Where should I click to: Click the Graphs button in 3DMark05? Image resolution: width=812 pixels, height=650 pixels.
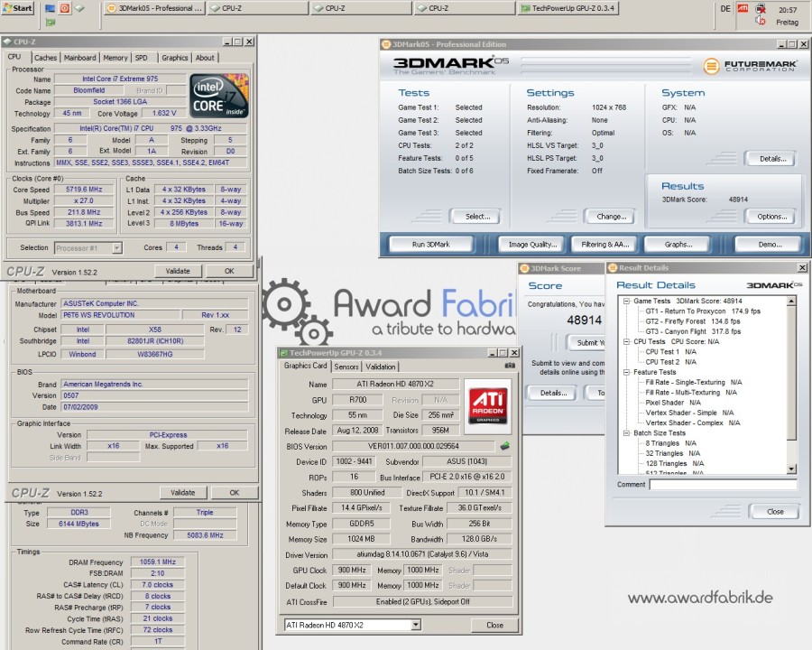coord(678,244)
